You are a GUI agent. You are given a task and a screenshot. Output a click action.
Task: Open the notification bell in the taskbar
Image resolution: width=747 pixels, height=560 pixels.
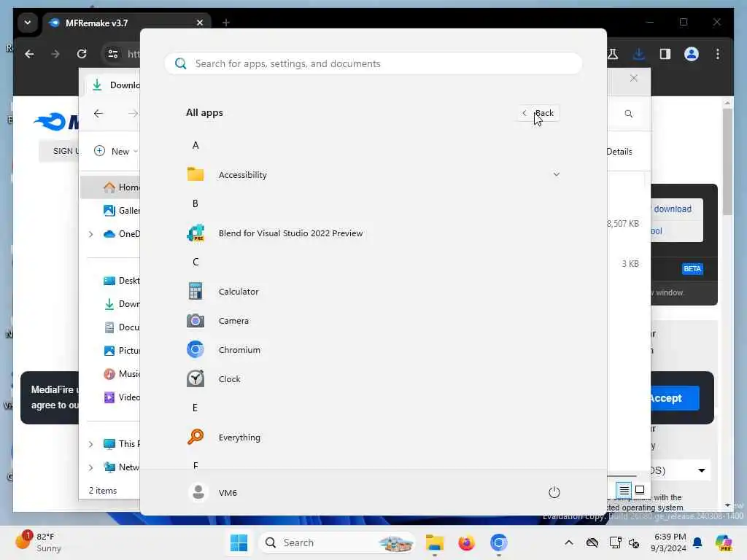coord(697,542)
